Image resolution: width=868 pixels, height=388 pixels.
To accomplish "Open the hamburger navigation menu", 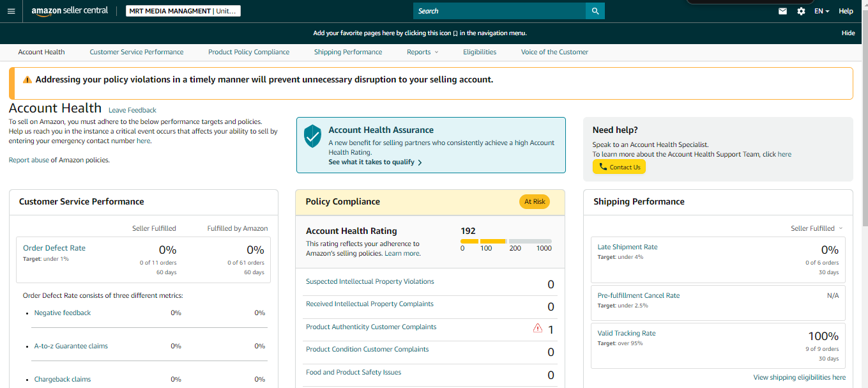I will [11, 11].
